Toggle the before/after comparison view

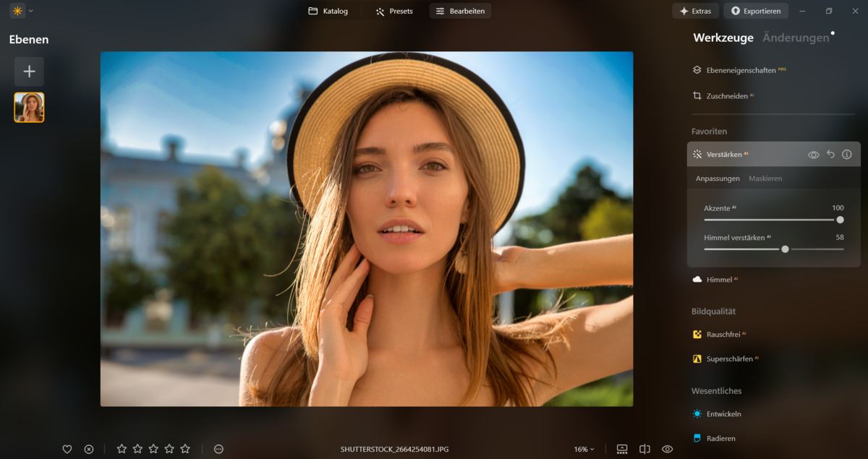644,449
